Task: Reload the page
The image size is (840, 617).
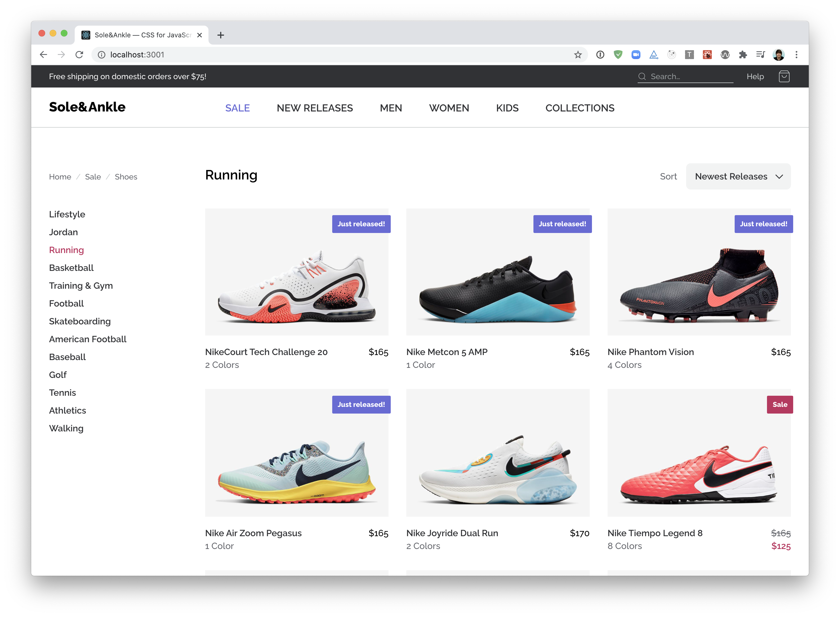Action: (79, 55)
